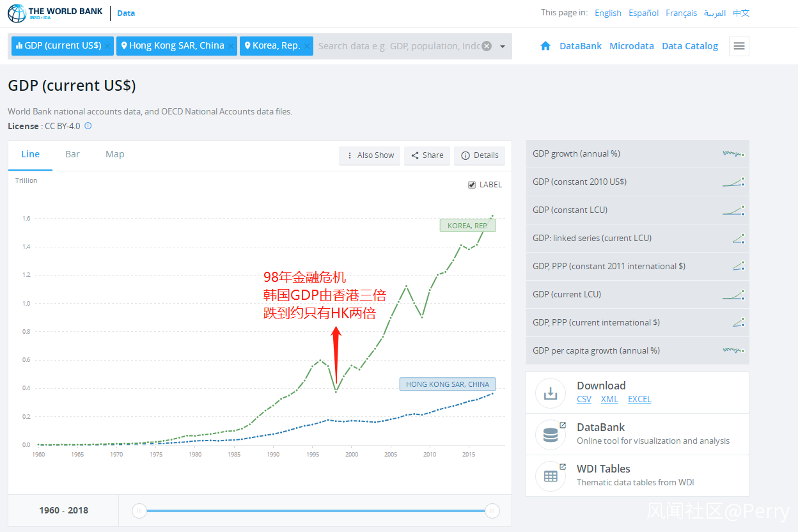Open GDP (current LCU) indicator
The width and height of the screenshot is (798, 532).
[567, 294]
